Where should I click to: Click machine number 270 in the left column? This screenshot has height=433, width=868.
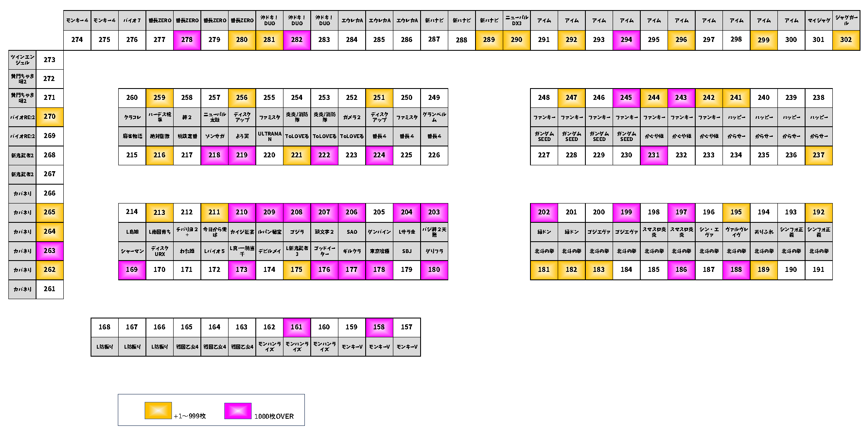tap(49, 117)
